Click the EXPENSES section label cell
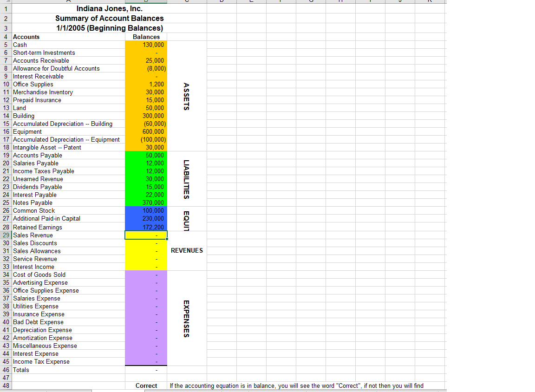This screenshot has height=392, width=535. [187, 318]
